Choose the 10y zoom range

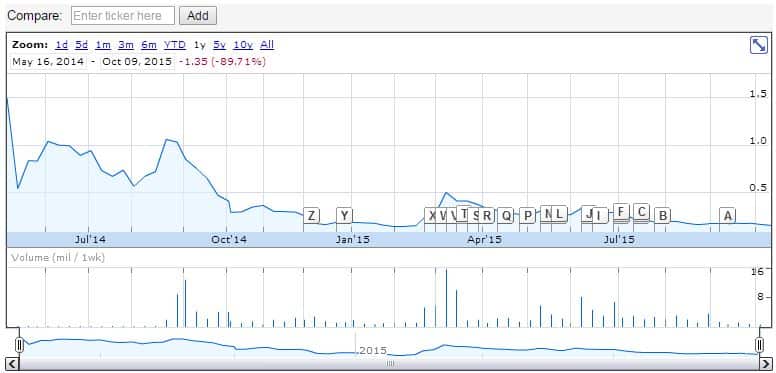pyautogui.click(x=243, y=45)
